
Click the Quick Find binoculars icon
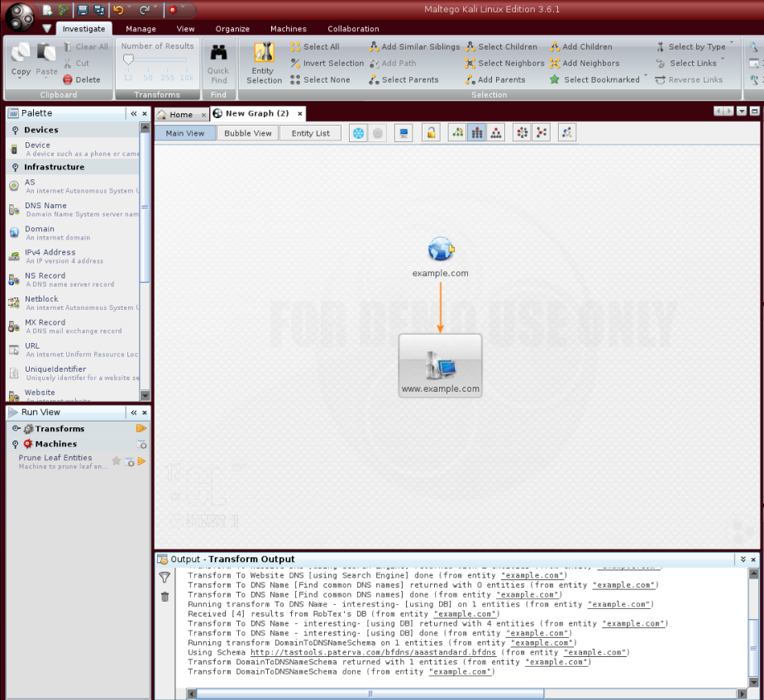pyautogui.click(x=218, y=54)
